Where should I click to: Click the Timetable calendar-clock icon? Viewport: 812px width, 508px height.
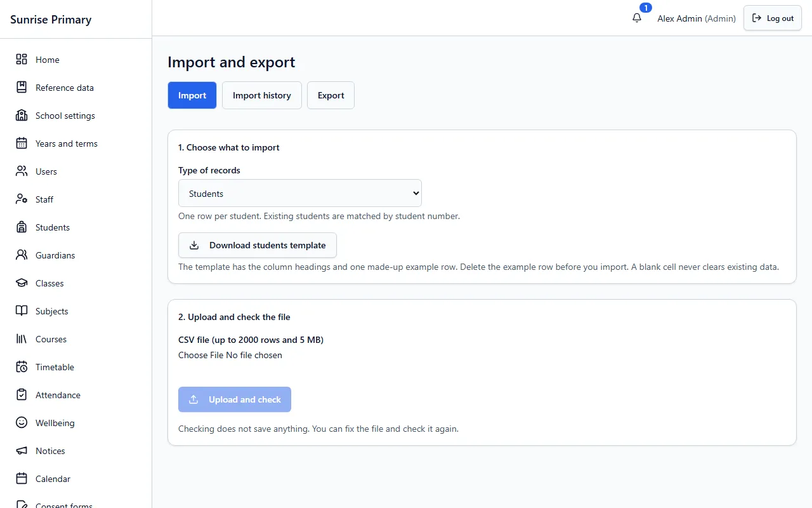click(22, 367)
